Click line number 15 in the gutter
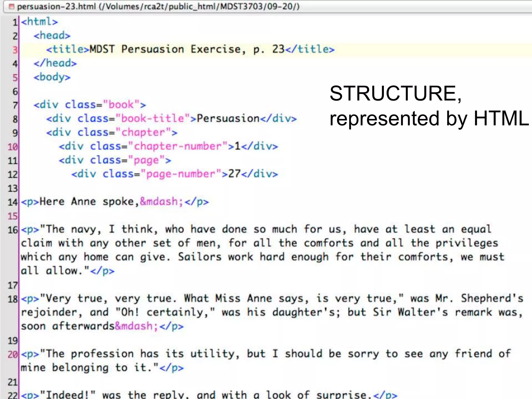This screenshot has width=532, height=399. 13,216
